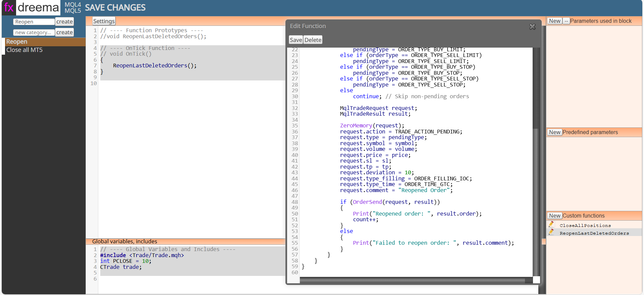The image size is (644, 295).
Task: Delete the function in Edit Function dialog
Action: [313, 40]
